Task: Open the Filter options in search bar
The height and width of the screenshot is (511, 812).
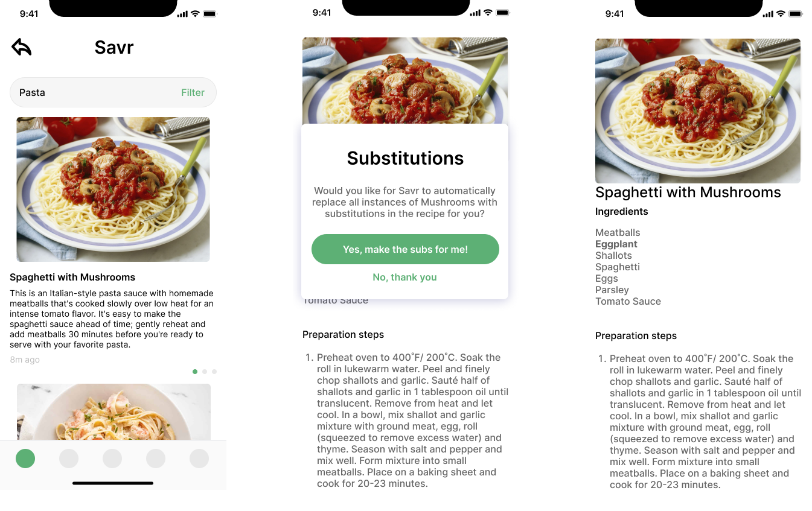Action: tap(193, 92)
